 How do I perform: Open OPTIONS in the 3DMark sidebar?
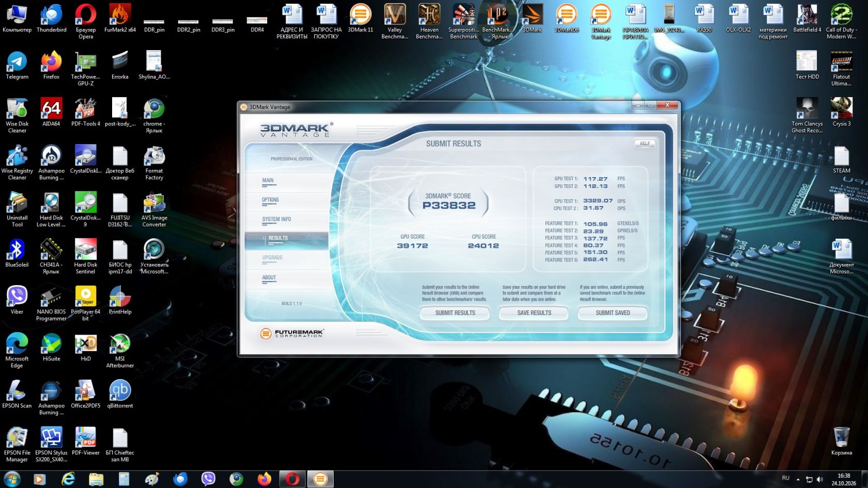click(270, 200)
